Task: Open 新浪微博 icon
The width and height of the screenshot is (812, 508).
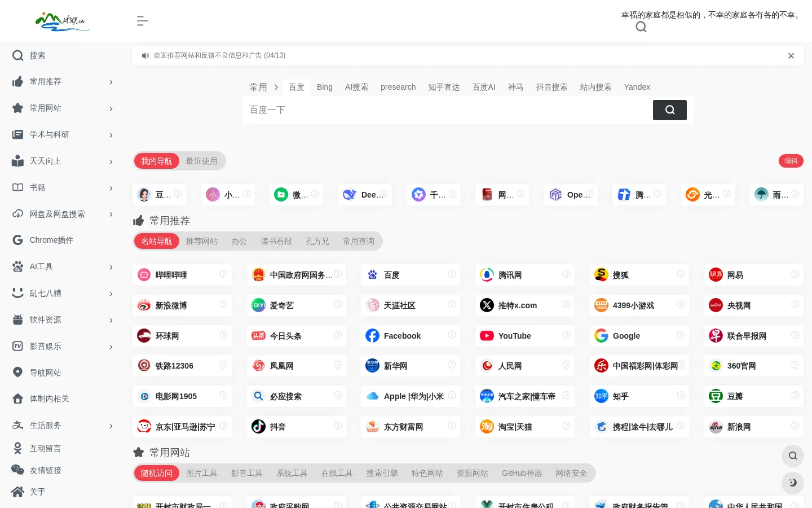Action: tap(144, 305)
